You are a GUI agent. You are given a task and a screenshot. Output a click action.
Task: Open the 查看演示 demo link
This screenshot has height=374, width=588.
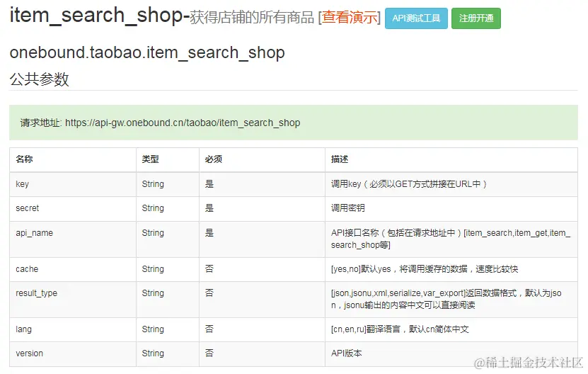point(350,18)
